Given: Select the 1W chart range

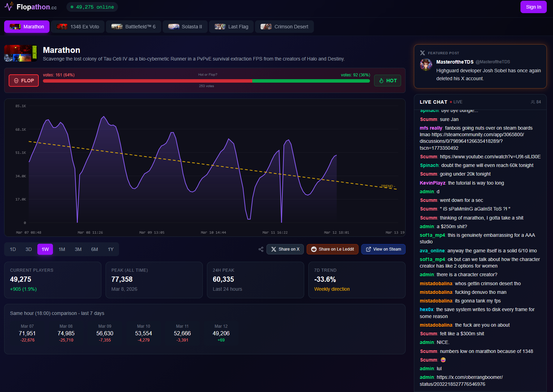Looking at the screenshot, I should [45, 249].
